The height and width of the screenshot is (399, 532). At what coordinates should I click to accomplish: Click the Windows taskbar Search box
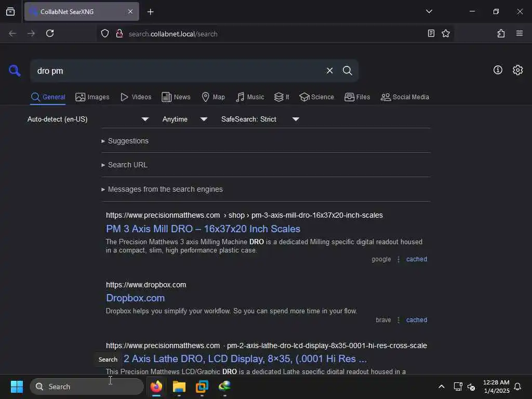tap(87, 387)
